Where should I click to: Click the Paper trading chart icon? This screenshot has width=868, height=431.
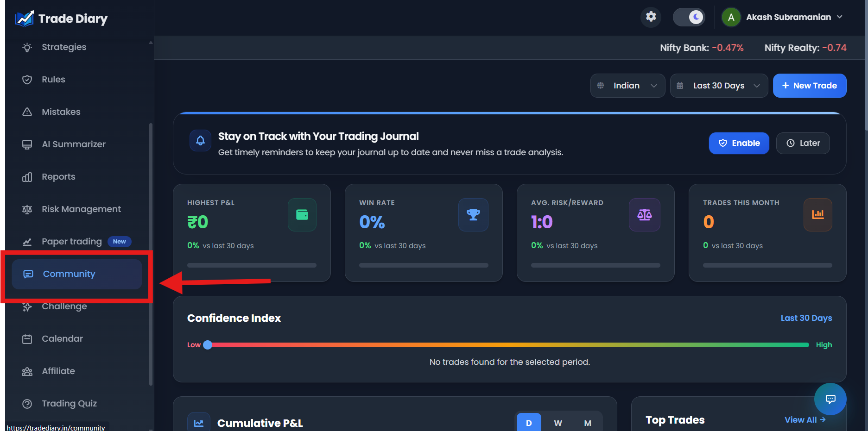[x=27, y=242]
